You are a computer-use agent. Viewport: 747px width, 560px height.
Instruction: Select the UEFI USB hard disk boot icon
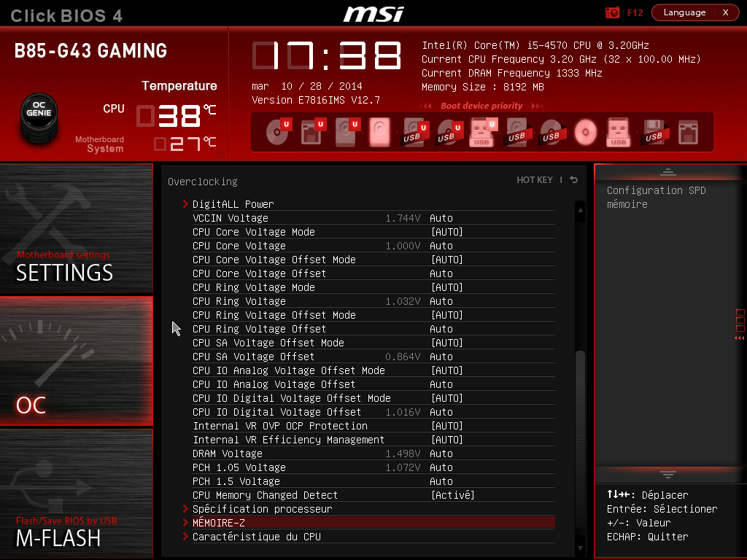click(414, 133)
